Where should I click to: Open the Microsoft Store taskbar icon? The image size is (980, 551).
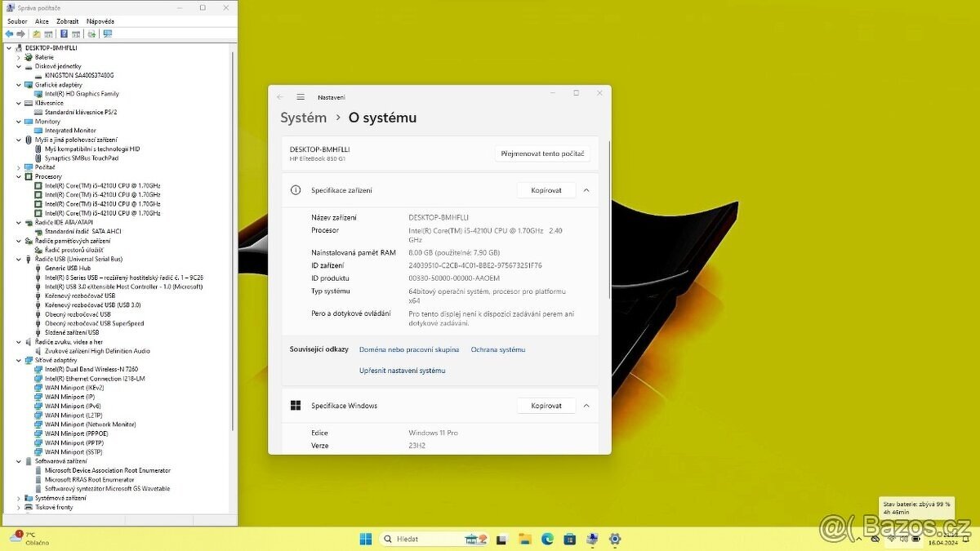point(569,539)
